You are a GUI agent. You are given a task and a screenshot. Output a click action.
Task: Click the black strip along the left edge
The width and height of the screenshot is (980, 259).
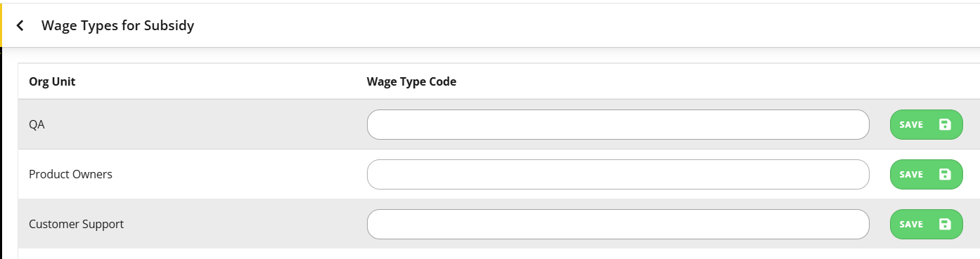(1, 153)
